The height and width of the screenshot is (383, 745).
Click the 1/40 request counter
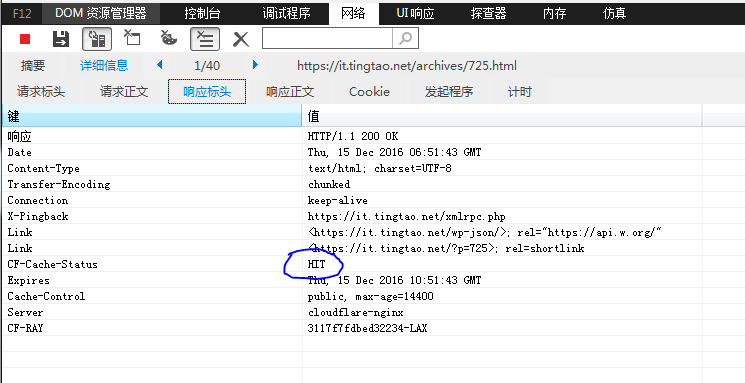click(x=207, y=66)
